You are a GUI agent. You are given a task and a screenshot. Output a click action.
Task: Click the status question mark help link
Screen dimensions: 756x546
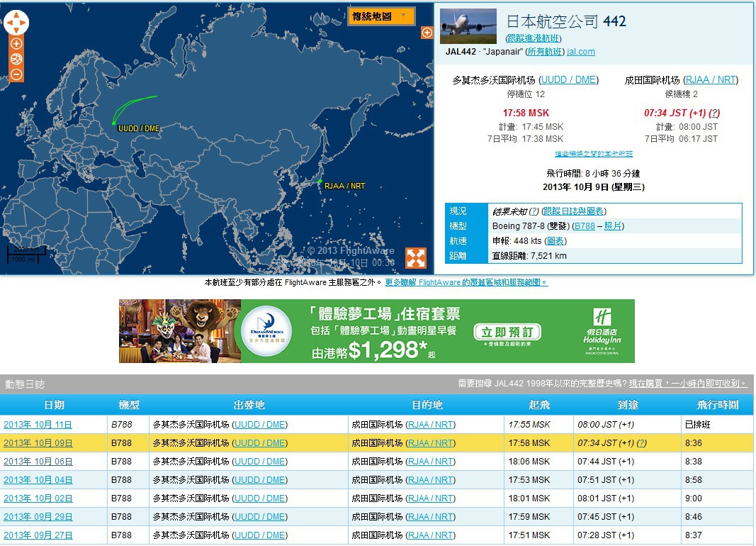tap(534, 211)
